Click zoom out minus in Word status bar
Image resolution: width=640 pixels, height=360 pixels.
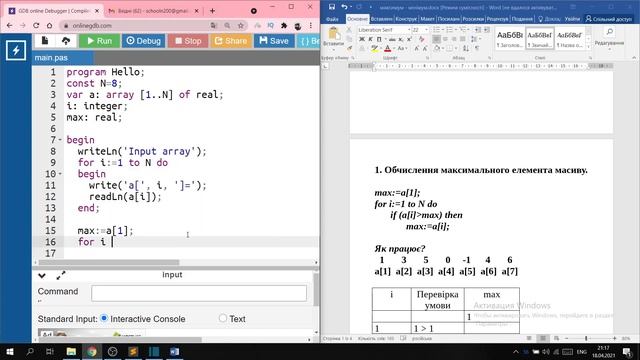coord(567,338)
